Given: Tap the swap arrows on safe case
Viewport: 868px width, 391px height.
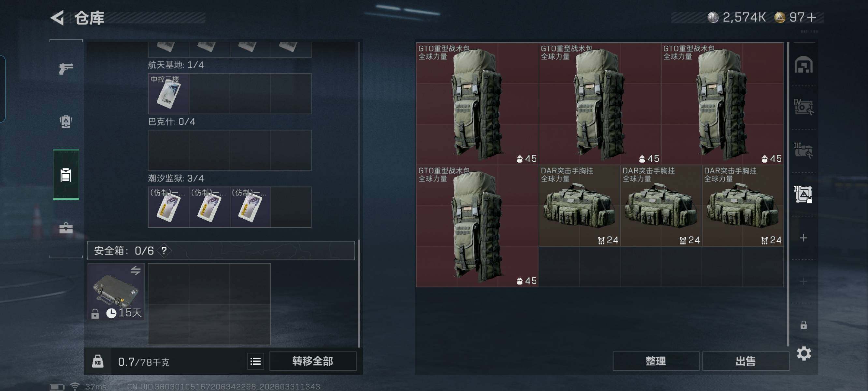Looking at the screenshot, I should [136, 270].
